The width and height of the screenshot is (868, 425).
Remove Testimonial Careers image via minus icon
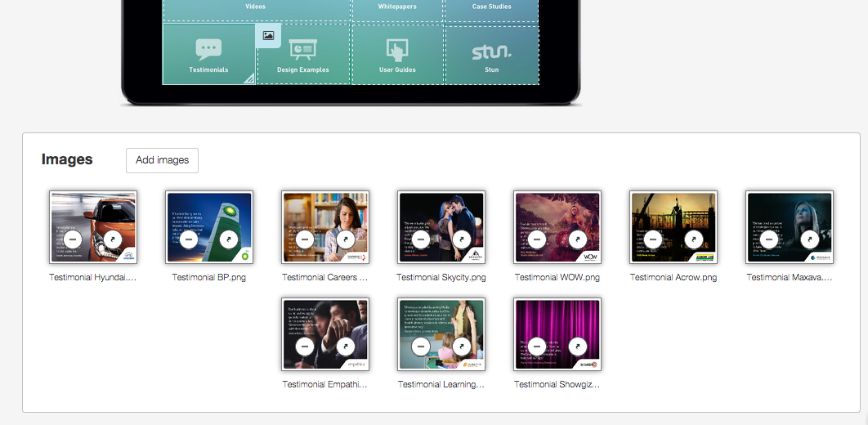click(x=305, y=239)
